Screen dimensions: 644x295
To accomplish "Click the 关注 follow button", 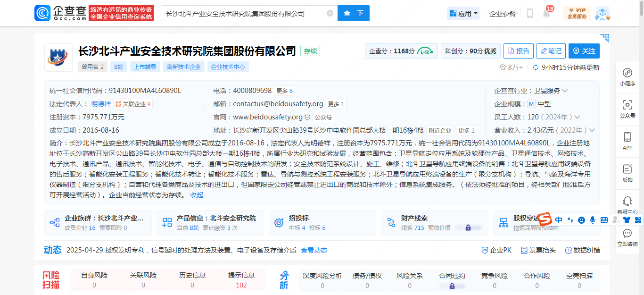I will click(584, 51).
